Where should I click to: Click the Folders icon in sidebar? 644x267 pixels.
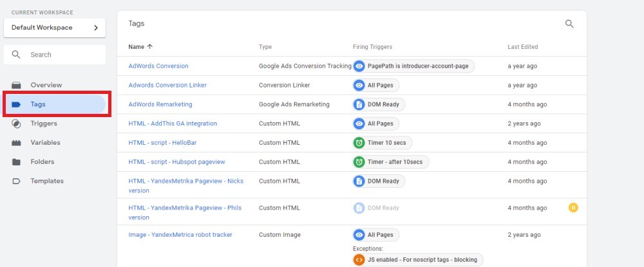(x=17, y=162)
